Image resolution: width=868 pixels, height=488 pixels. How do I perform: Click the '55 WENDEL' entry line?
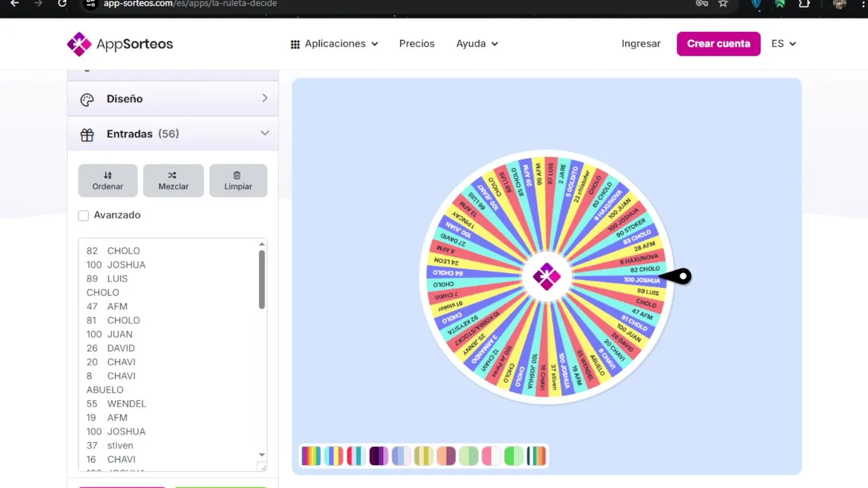pos(116,403)
